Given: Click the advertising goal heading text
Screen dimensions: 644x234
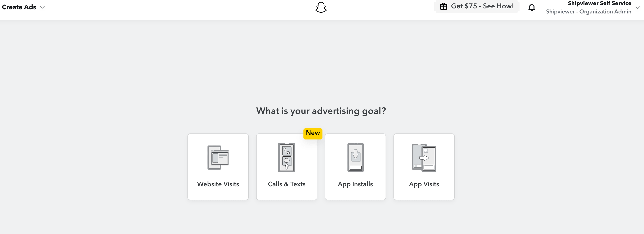Looking at the screenshot, I should pyautogui.click(x=321, y=111).
